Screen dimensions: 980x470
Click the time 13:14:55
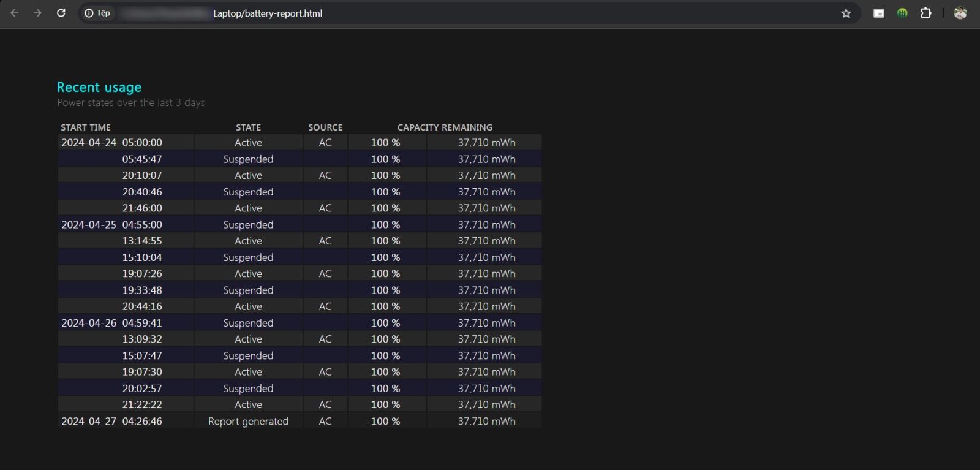(142, 241)
